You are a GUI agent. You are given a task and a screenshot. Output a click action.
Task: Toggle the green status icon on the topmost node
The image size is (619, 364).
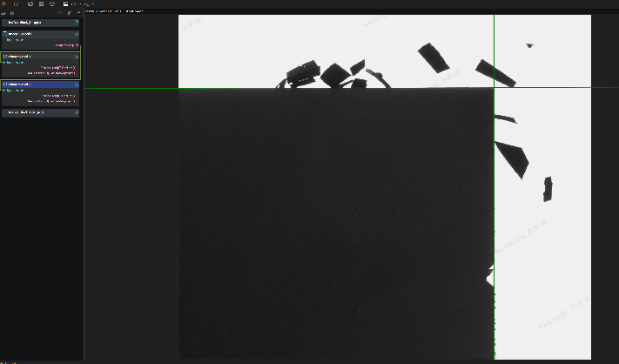pyautogui.click(x=77, y=23)
